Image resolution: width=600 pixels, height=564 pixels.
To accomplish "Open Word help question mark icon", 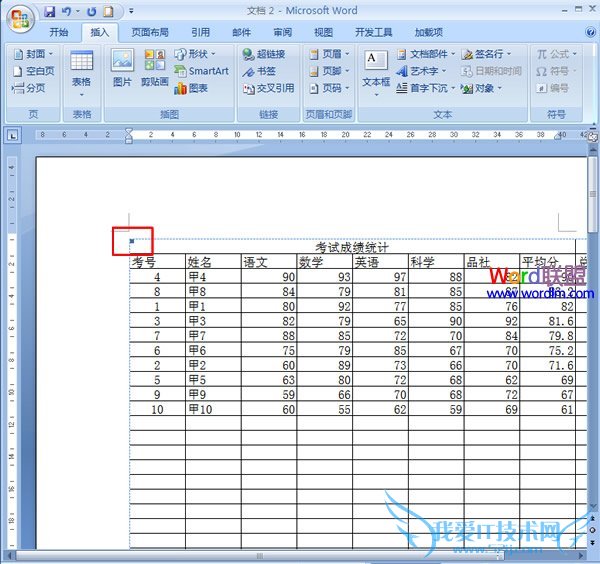I will pos(590,32).
